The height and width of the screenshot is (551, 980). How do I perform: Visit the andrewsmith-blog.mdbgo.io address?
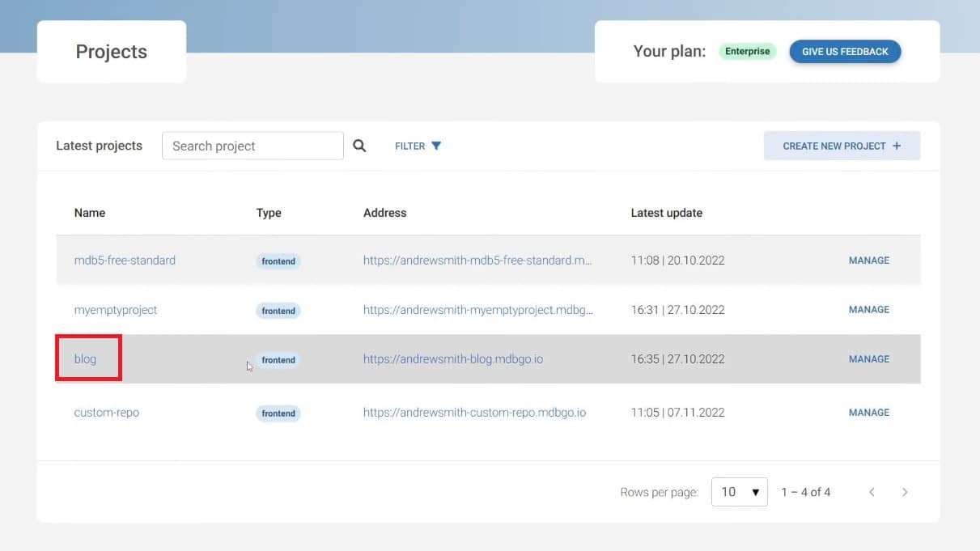(452, 359)
